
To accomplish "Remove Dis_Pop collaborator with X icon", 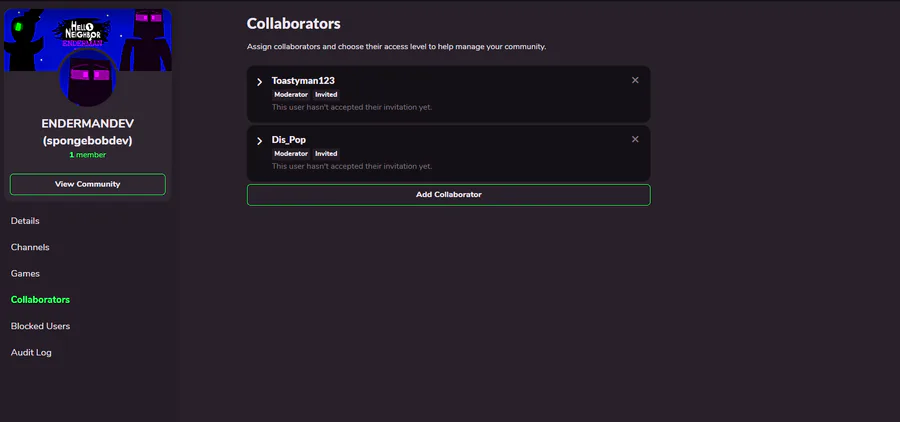I will pos(635,139).
